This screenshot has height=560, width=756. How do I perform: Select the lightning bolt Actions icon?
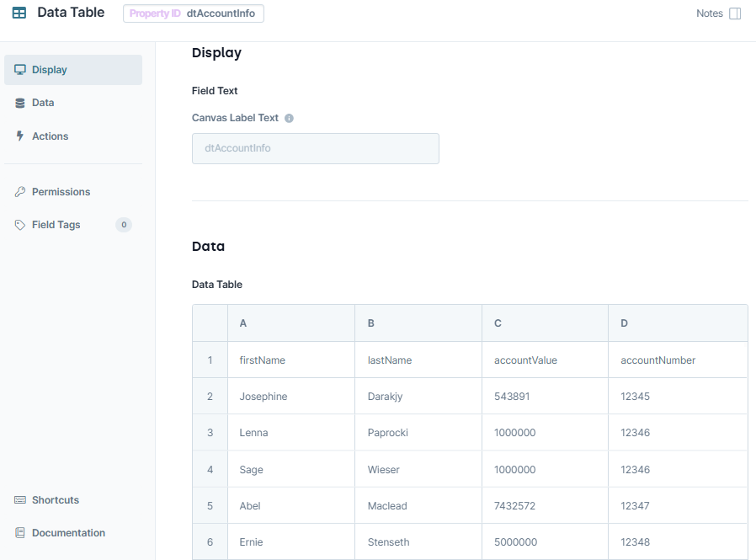19,136
